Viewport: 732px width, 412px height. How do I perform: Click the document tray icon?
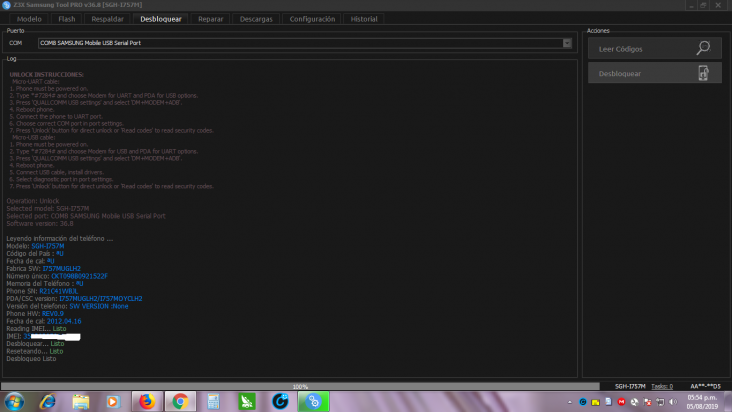608,402
